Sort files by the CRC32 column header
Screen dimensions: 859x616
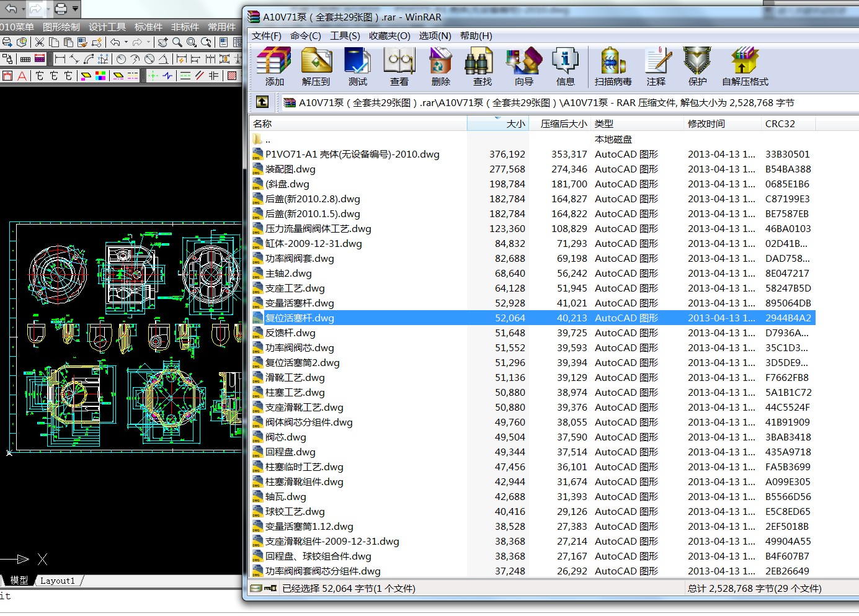pyautogui.click(x=788, y=123)
